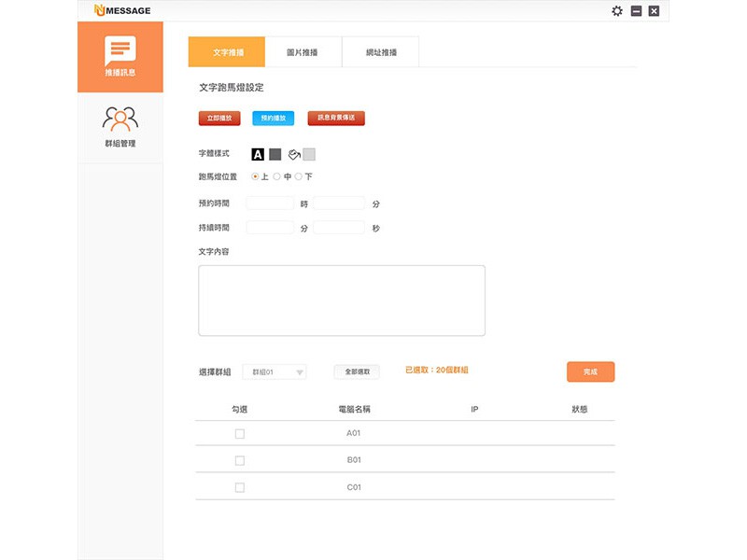Select the 中 (middle) marquee position
This screenshot has width=747, height=560.
click(277, 176)
